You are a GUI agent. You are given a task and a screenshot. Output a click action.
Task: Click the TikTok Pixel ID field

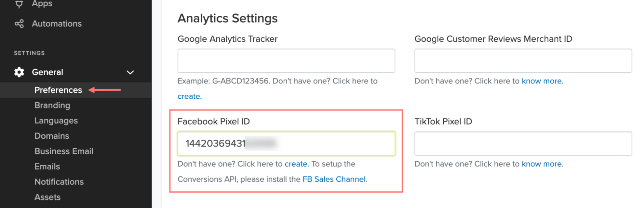(x=523, y=144)
